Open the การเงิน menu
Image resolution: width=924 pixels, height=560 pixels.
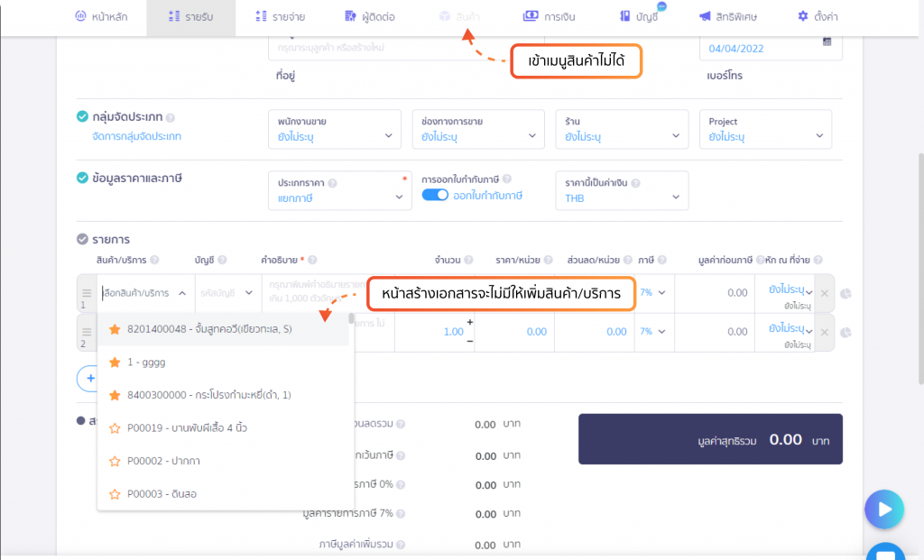pyautogui.click(x=550, y=16)
